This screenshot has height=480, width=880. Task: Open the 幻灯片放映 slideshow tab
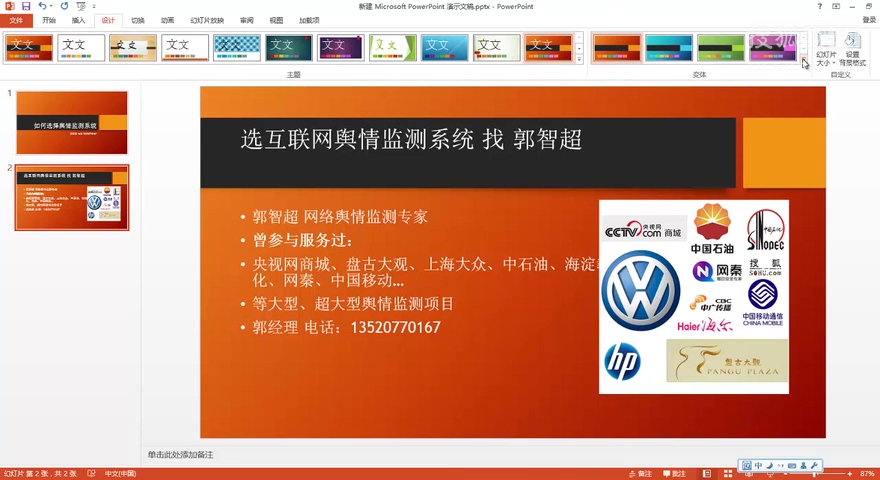coord(207,21)
